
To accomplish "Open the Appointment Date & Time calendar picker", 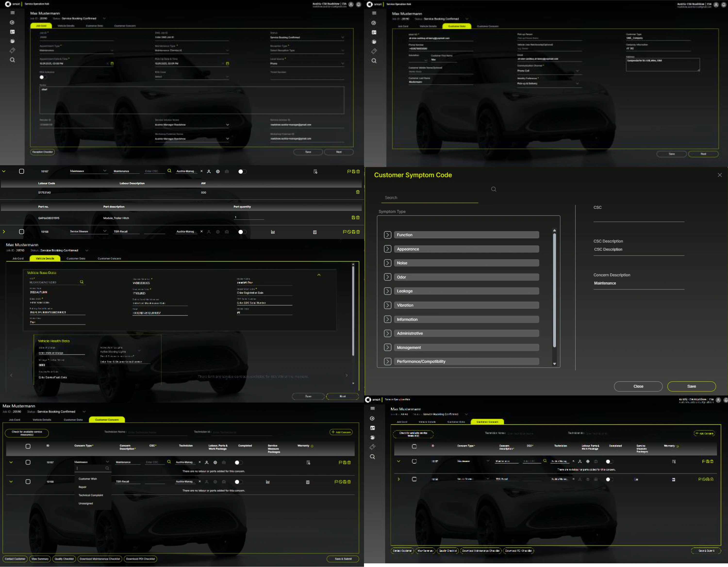I will pyautogui.click(x=112, y=63).
